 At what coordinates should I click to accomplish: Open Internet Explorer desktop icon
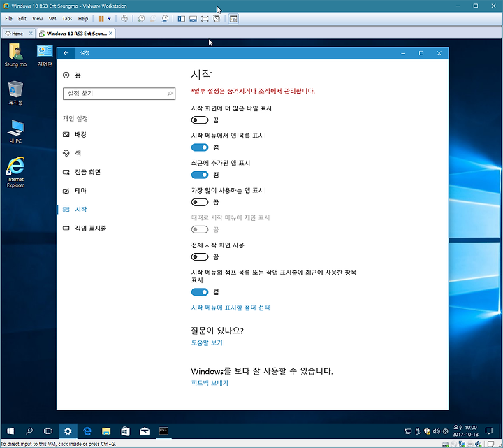point(15,172)
